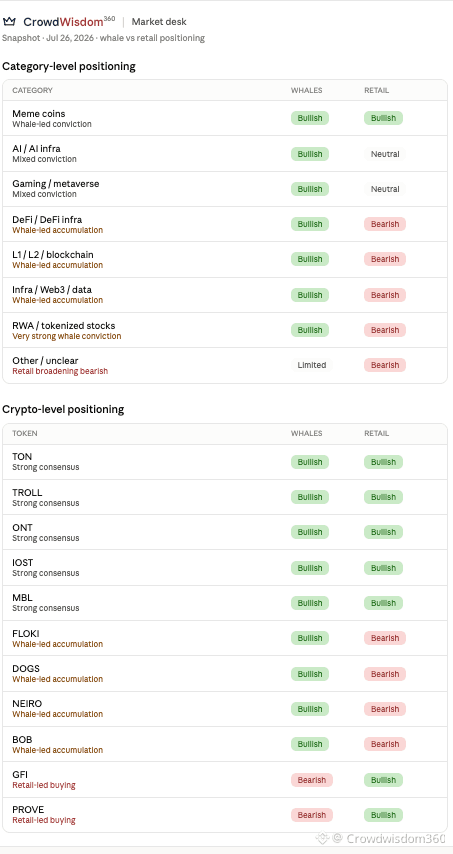Screen dimensions: 453x854
Task: Open the CrowdWisdom360 brand link
Action: pyautogui.click(x=69, y=22)
